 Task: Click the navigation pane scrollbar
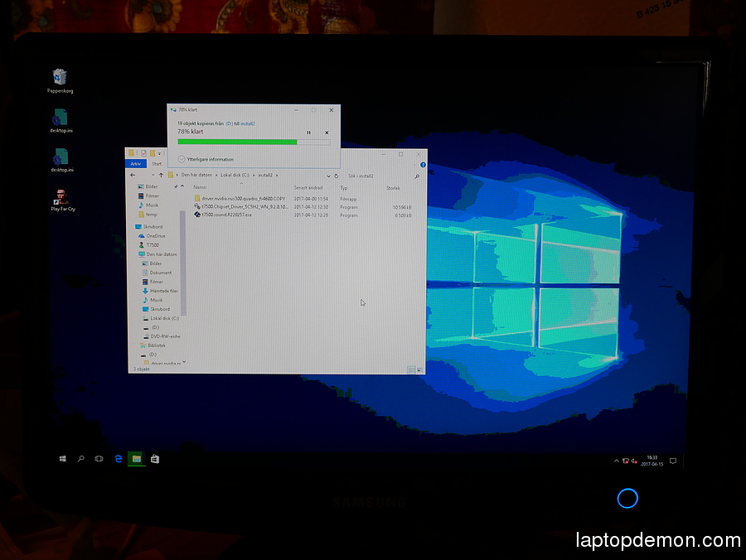(183, 263)
